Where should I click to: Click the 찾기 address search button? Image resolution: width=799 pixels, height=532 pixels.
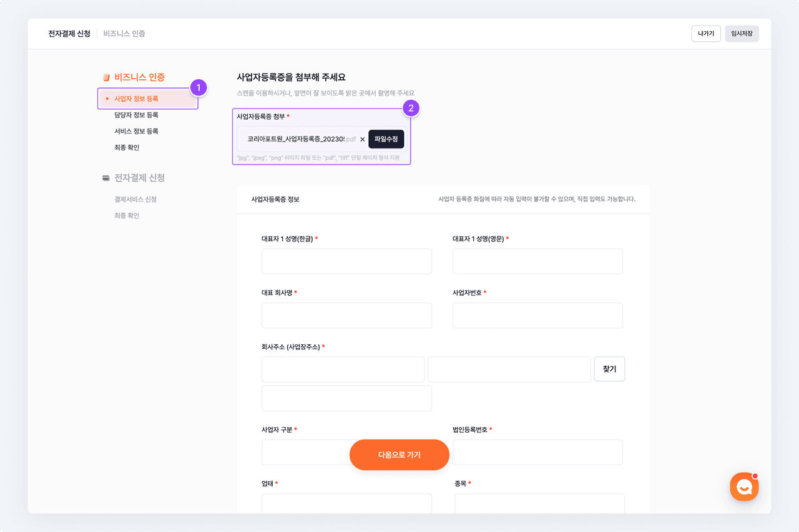pos(609,369)
